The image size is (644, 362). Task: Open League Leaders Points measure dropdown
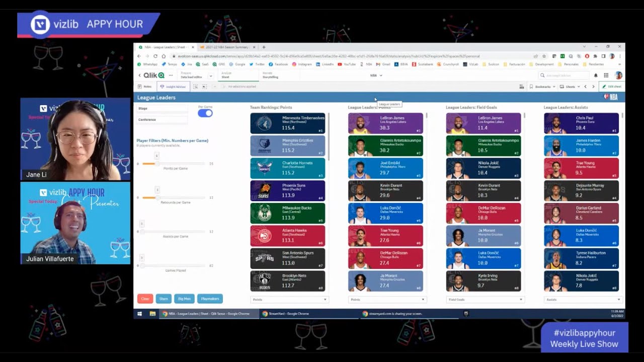point(387,300)
